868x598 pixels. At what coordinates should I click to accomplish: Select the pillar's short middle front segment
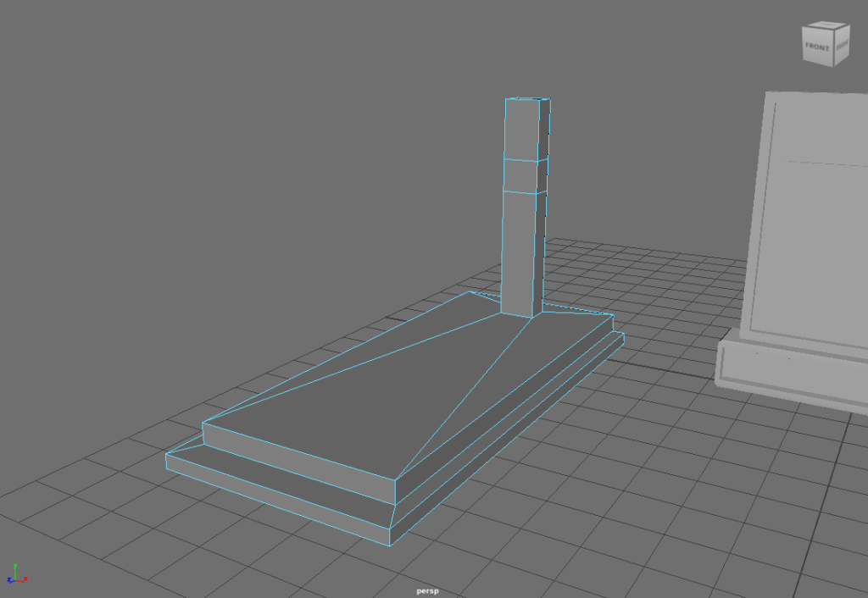(520, 176)
